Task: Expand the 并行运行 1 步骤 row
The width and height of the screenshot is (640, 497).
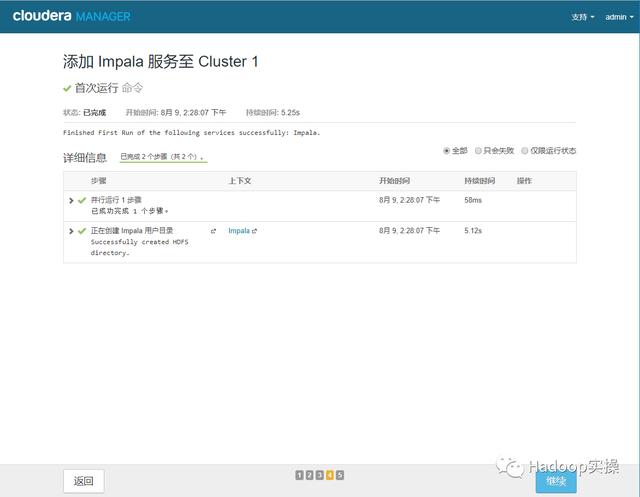Action: point(71,200)
